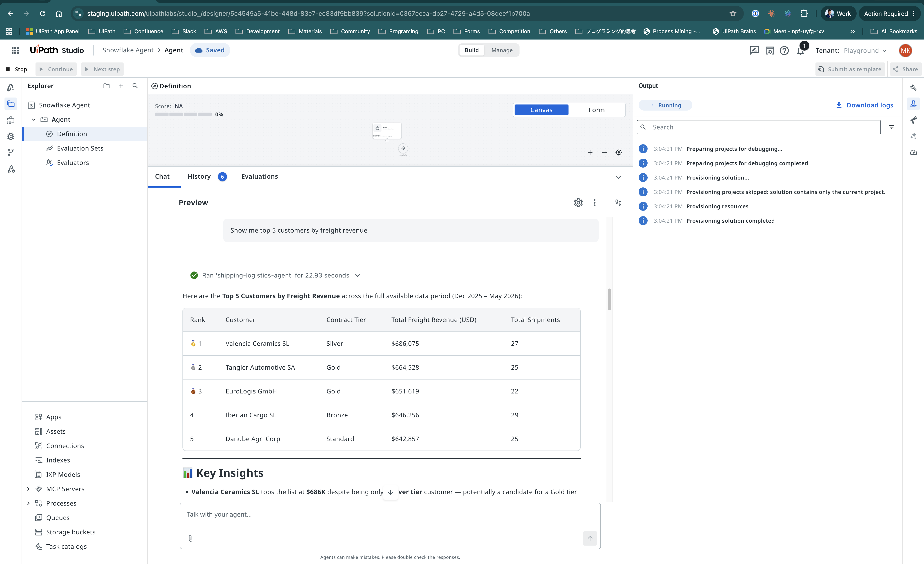The height and width of the screenshot is (564, 924).
Task: Open the Chat tab
Action: click(x=162, y=177)
